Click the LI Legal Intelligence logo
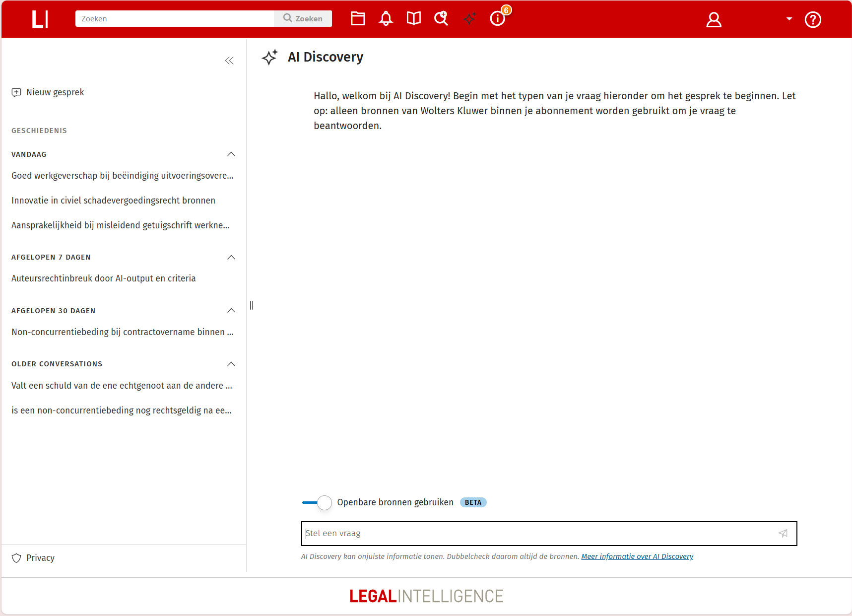The image size is (852, 616). pyautogui.click(x=40, y=19)
